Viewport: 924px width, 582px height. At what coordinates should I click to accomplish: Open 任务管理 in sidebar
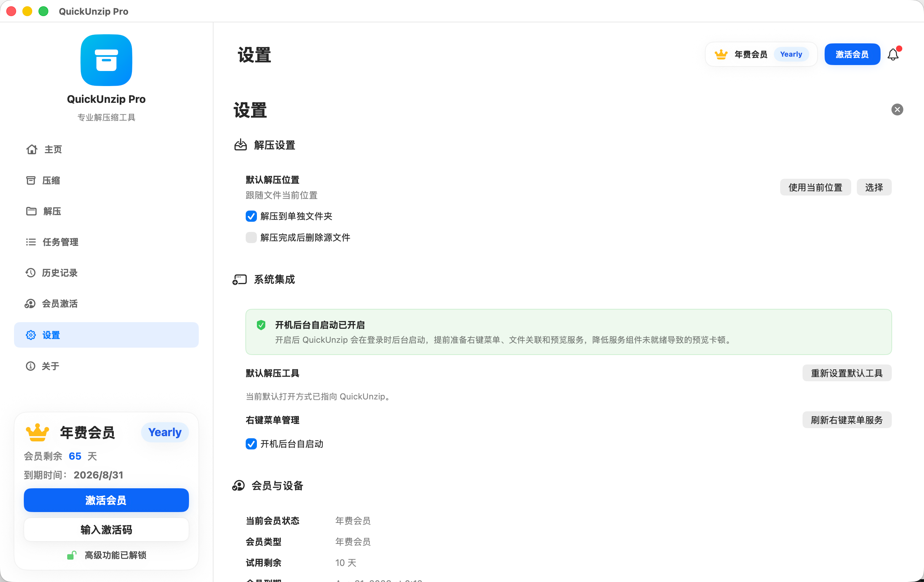106,242
